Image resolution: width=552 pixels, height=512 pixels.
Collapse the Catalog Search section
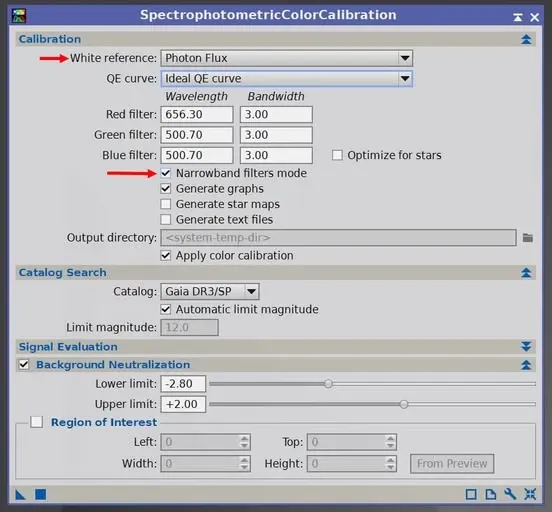pos(526,273)
